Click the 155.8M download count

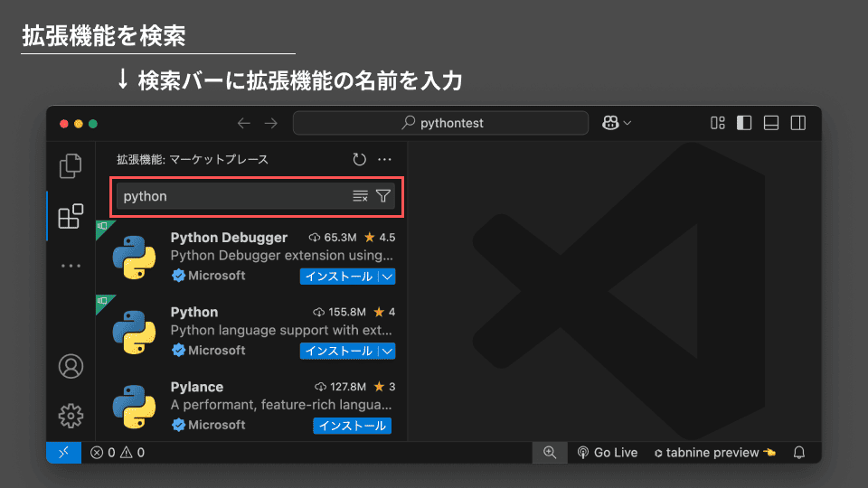(339, 312)
